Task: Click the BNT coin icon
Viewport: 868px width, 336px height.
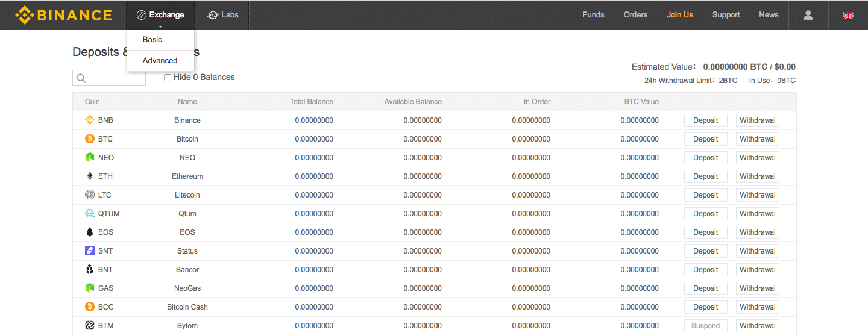Action: click(90, 270)
